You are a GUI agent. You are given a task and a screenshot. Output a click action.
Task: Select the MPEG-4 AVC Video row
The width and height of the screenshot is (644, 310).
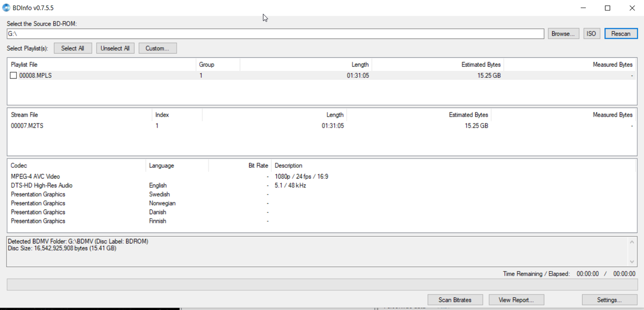tap(322, 176)
